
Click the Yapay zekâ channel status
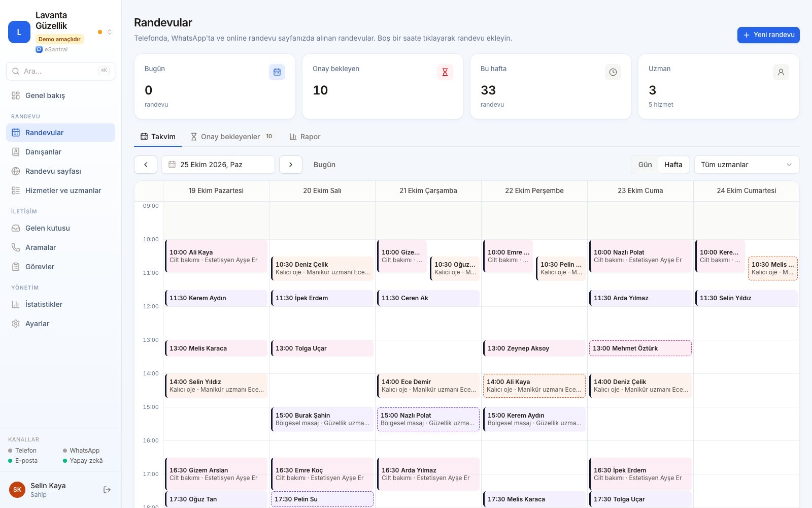[83, 461]
